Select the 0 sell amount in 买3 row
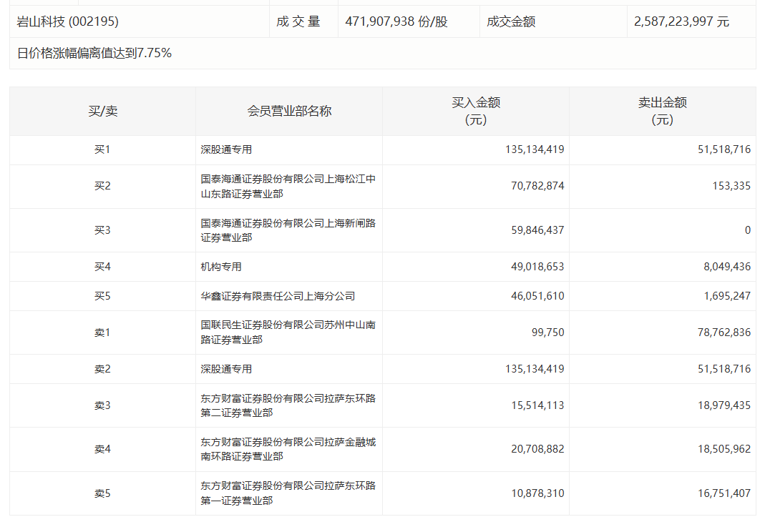Screen dimensions: 765x532 coord(748,230)
